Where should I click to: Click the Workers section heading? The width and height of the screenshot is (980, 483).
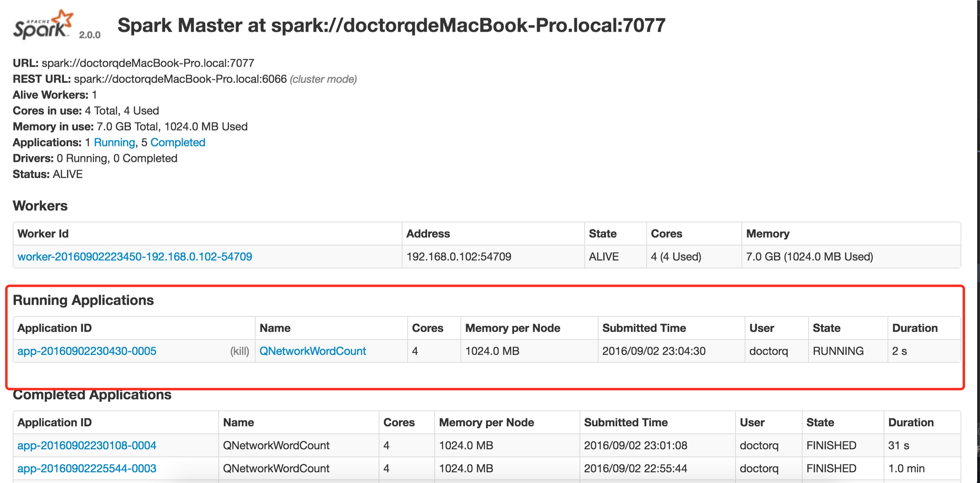(40, 206)
